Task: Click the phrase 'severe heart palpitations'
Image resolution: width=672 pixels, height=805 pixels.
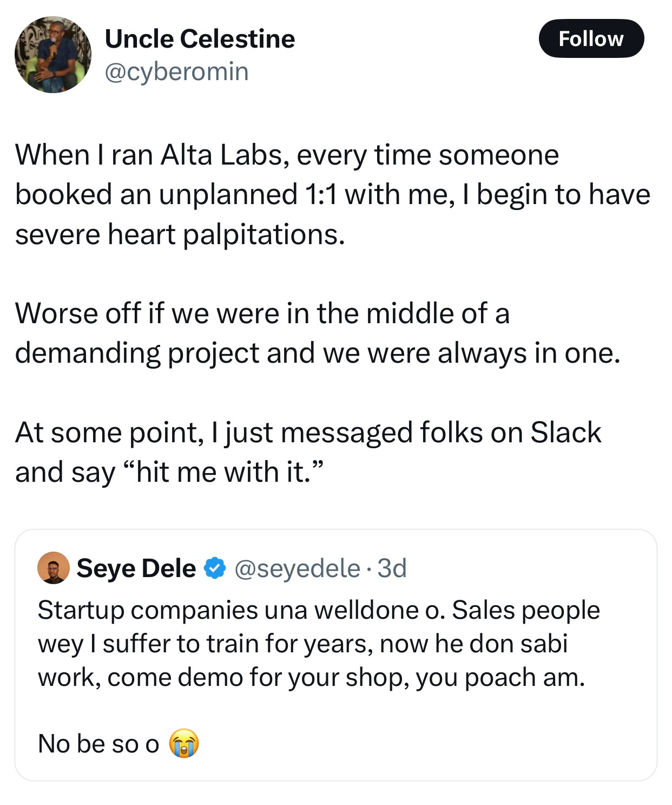Action: pos(180,234)
